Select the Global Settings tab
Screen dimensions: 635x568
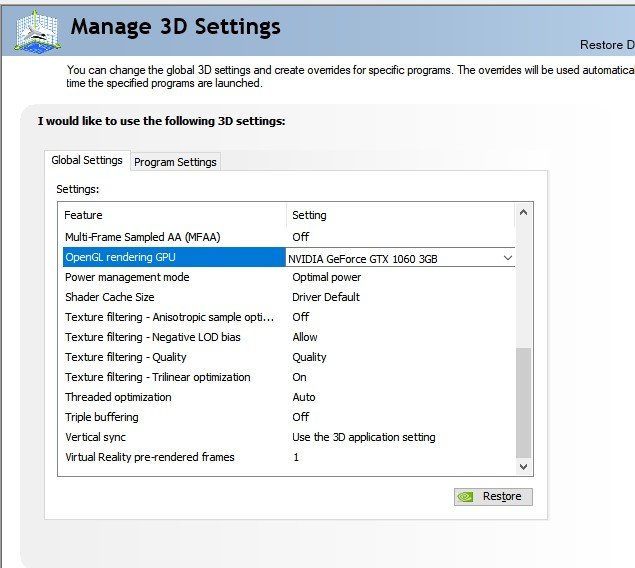click(x=87, y=160)
